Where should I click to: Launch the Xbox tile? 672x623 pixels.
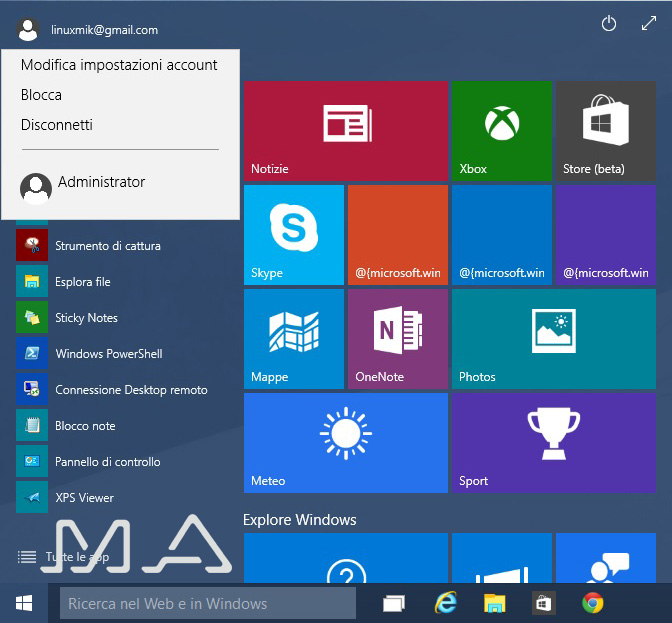pos(502,131)
